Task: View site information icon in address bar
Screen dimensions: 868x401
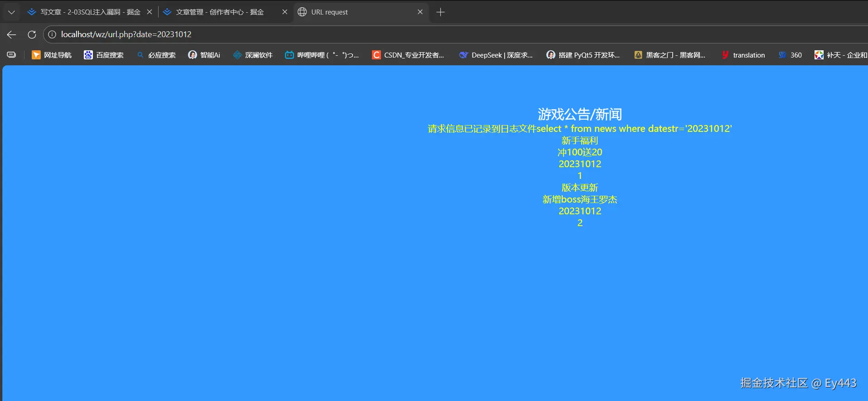Action: click(52, 34)
